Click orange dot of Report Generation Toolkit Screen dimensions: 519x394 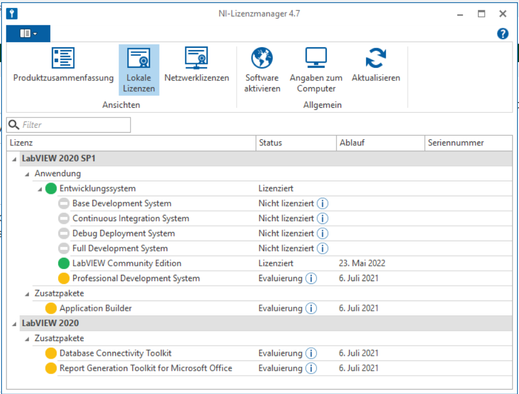pos(51,368)
